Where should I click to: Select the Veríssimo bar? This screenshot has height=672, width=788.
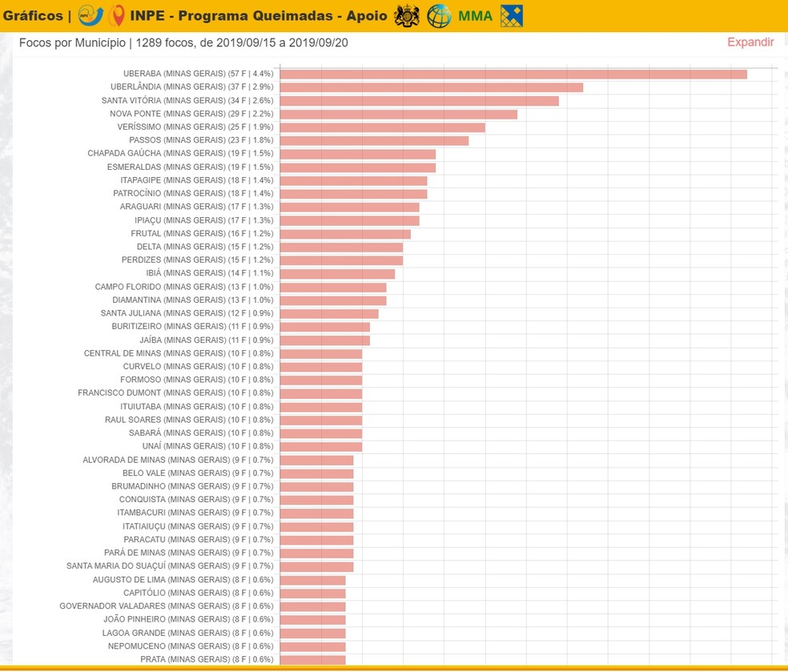(383, 127)
